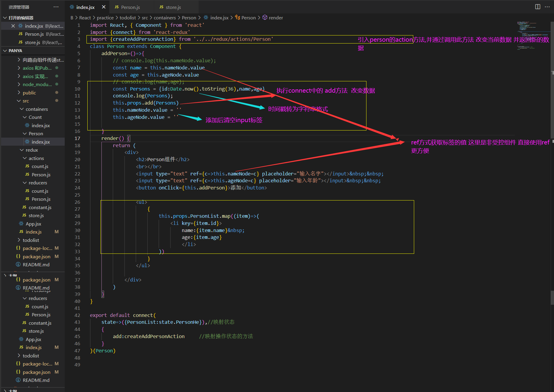Viewport: 554px width, 392px height.
Task: Open store.js from open editors list
Action: (x=32, y=43)
